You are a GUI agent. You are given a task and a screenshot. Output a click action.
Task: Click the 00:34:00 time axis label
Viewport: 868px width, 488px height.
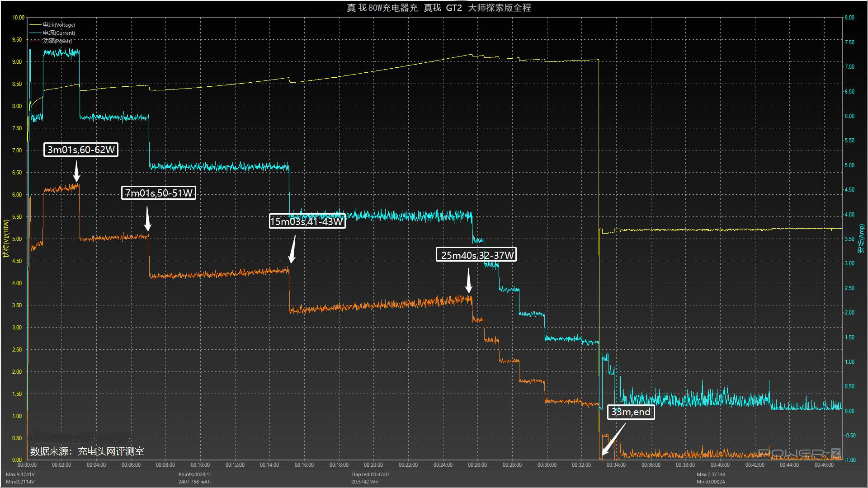(616, 465)
